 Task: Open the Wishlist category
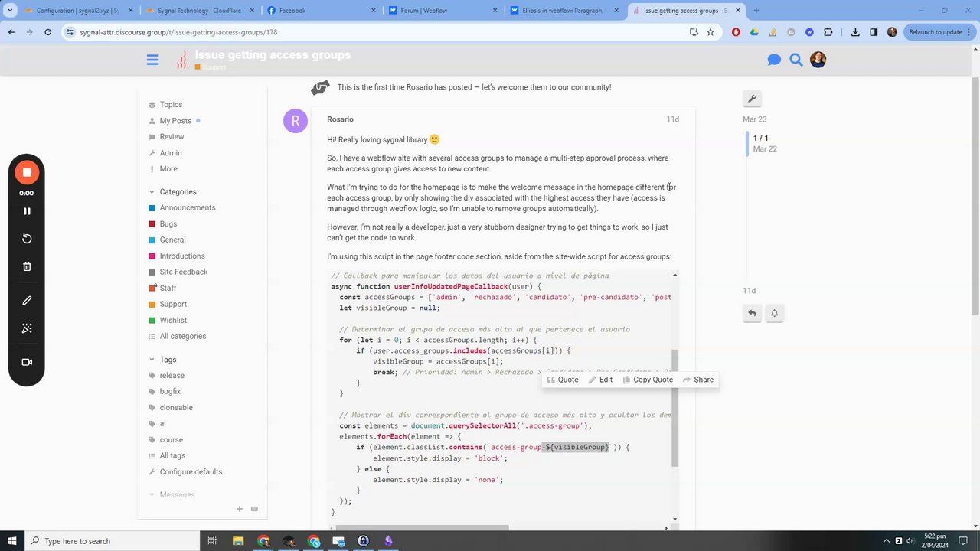(173, 321)
